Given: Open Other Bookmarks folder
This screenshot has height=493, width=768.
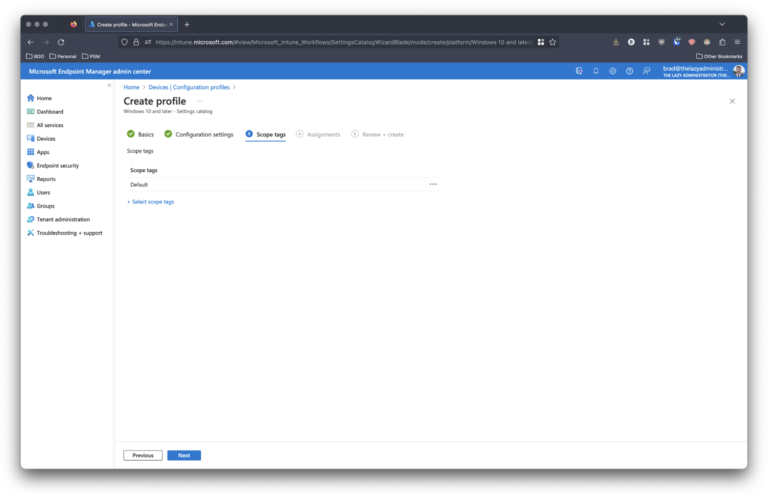Looking at the screenshot, I should click(719, 56).
